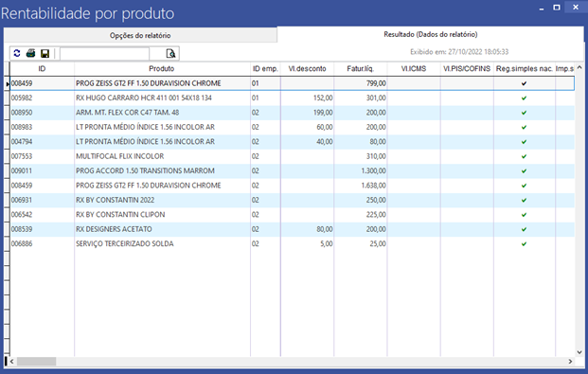The image size is (588, 374).
Task: Switch to Opções do relatório tab
Action: tap(140, 35)
